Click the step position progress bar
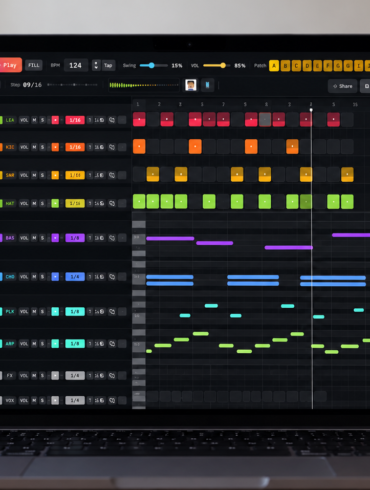The image size is (370, 490). pos(72,85)
